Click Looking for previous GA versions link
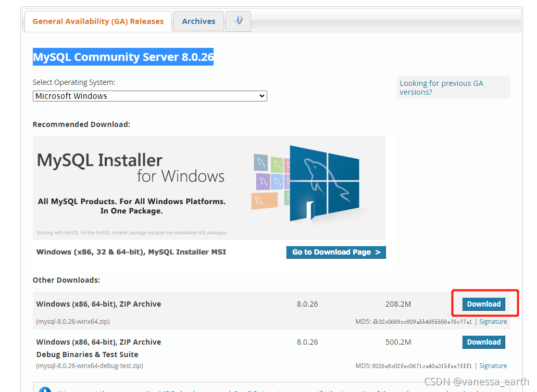This screenshot has height=392, width=537. click(442, 87)
